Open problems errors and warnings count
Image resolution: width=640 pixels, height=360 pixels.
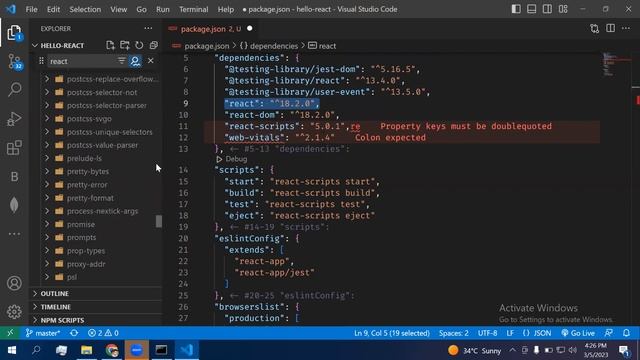103,333
